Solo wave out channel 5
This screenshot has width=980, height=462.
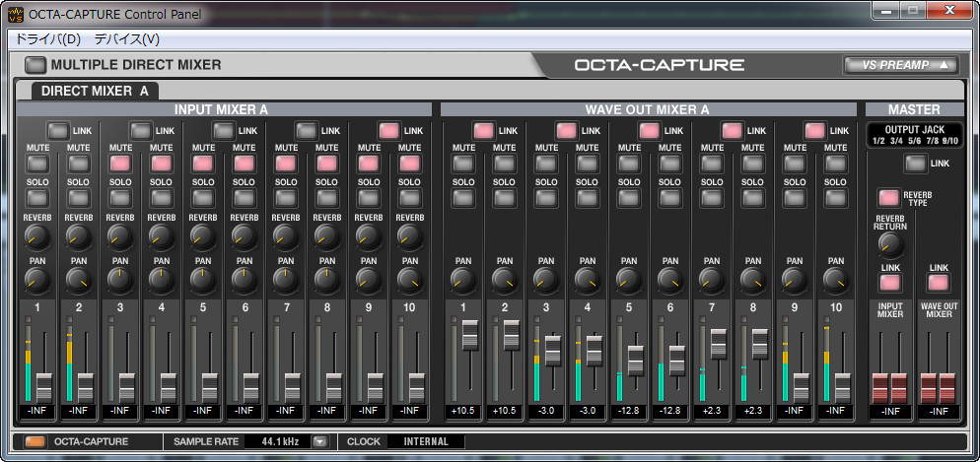click(x=628, y=198)
